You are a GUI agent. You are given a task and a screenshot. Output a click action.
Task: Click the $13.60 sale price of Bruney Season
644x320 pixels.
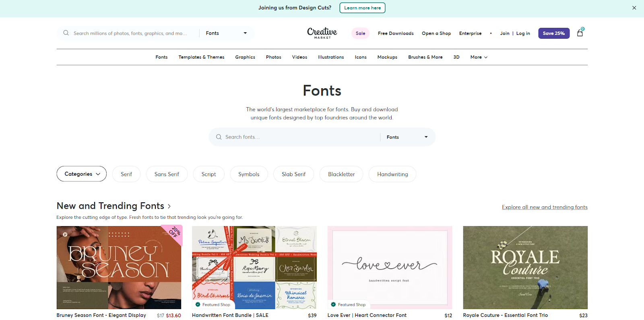(173, 316)
